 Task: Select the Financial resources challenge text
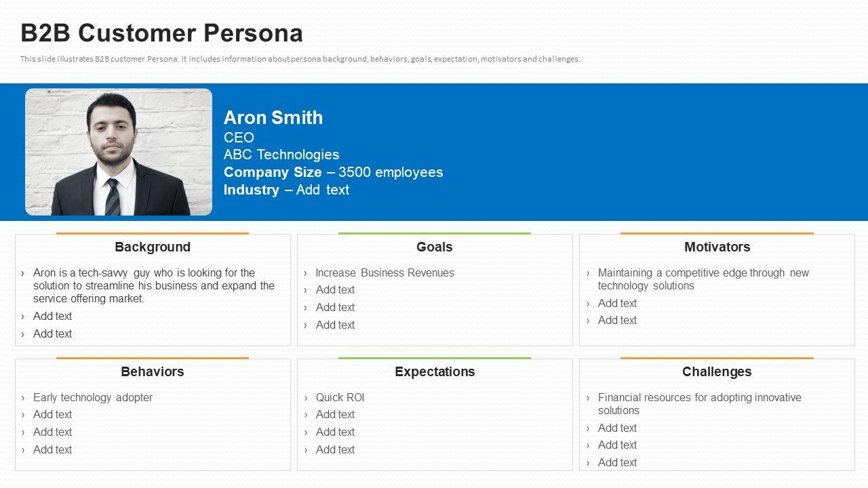[698, 404]
